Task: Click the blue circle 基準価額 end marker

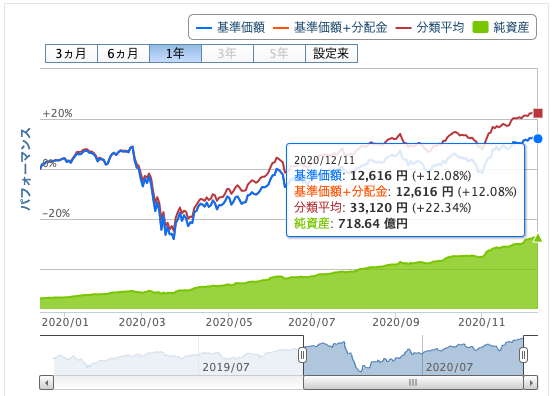Action: point(538,139)
